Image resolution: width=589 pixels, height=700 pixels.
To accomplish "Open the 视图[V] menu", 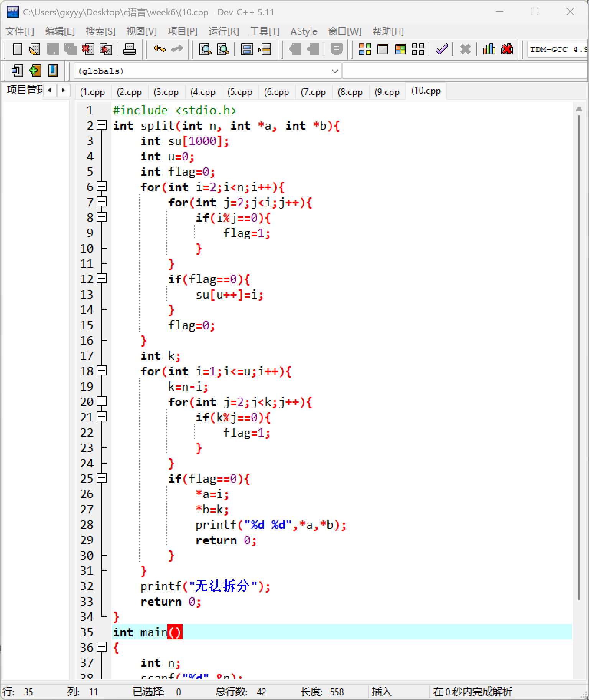I will 141,31.
